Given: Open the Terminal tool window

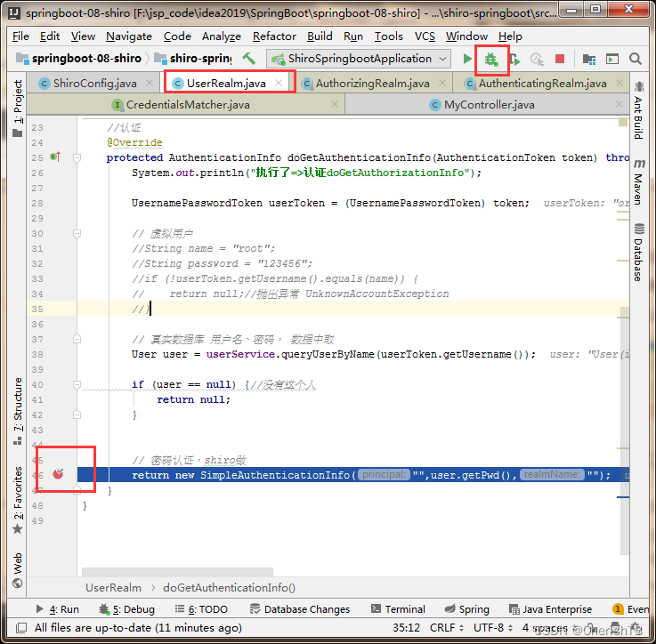Looking at the screenshot, I should tap(398, 609).
